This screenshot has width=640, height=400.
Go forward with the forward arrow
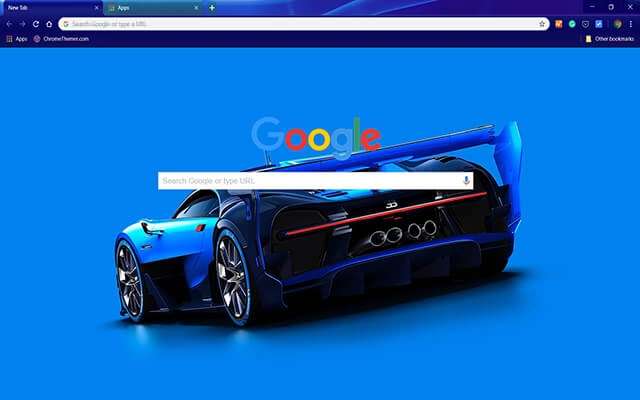(x=22, y=24)
